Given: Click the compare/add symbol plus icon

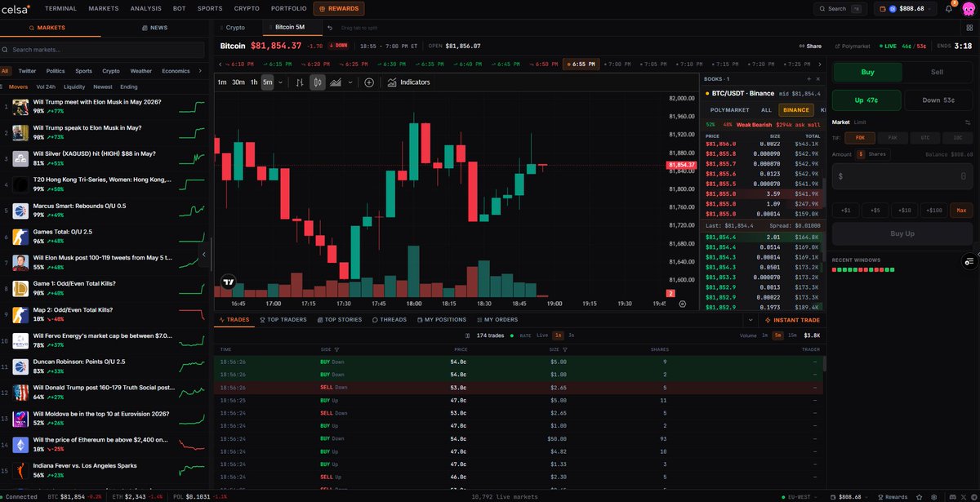Looking at the screenshot, I should point(369,82).
